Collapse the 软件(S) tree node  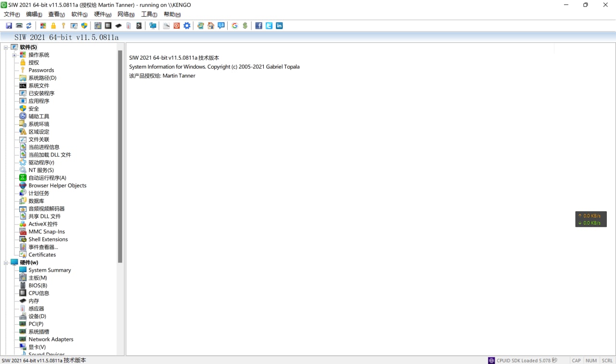[x=6, y=47]
